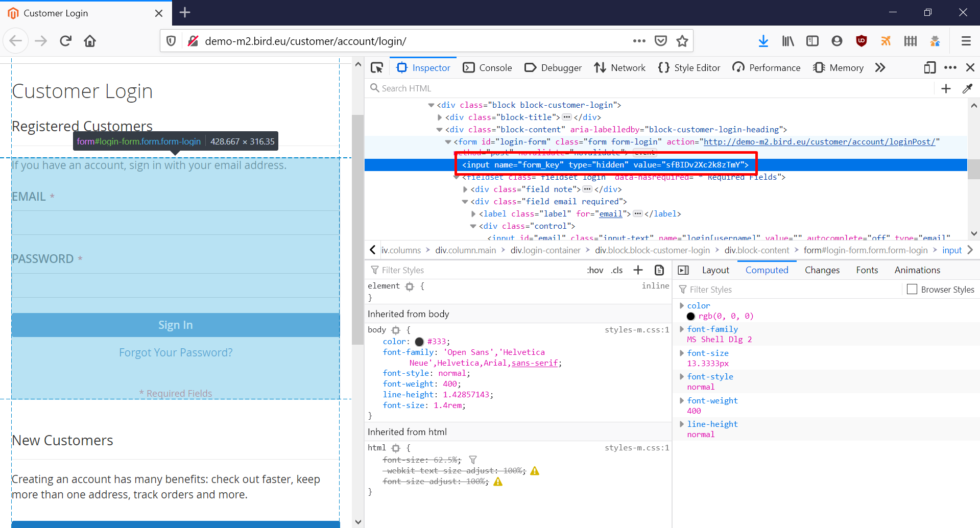This screenshot has height=528, width=980.
Task: Open a new browser tab
Action: pos(185,12)
